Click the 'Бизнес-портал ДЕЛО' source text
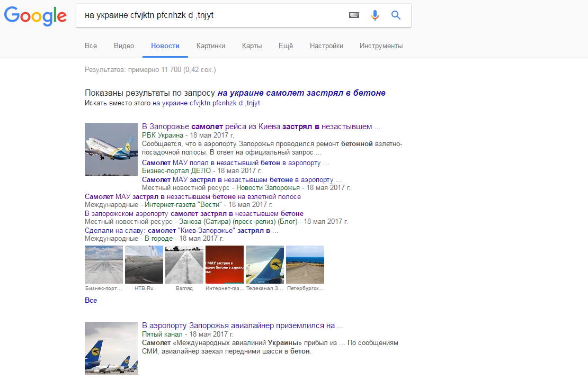 coord(176,170)
